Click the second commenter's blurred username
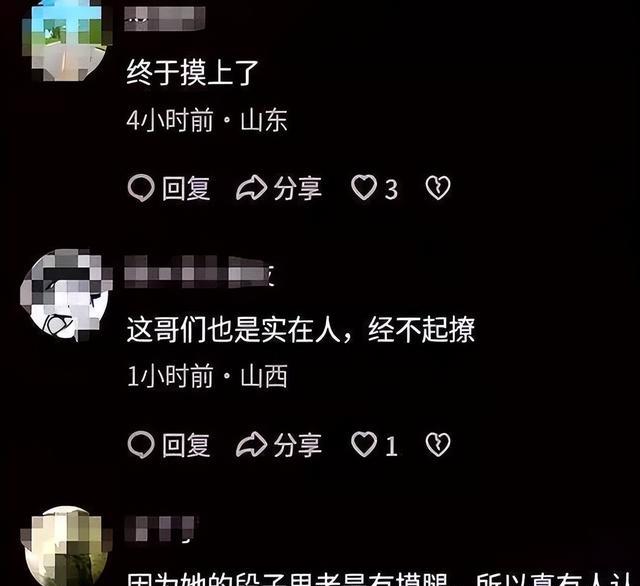Image resolution: width=640 pixels, height=586 pixels. coord(199,272)
